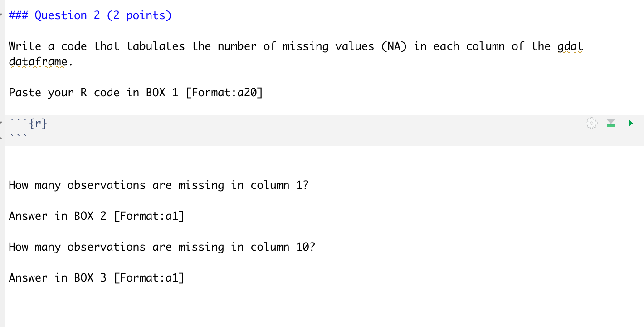Image resolution: width=644 pixels, height=327 pixels.
Task: Select the gray down-arrow run-above icon
Action: click(x=611, y=123)
